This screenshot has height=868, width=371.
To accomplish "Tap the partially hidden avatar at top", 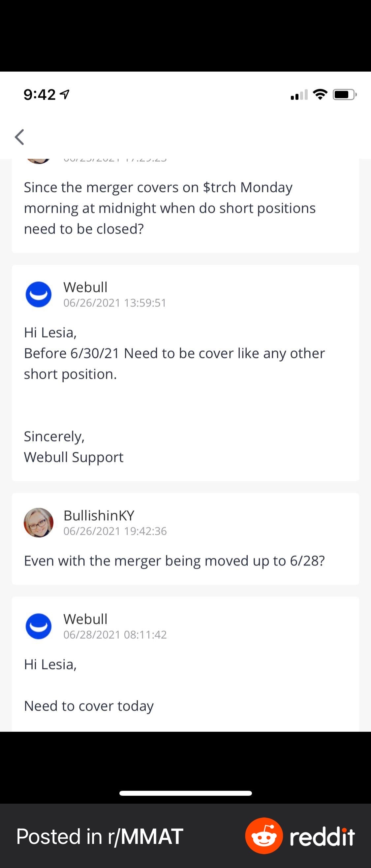I will [39, 161].
